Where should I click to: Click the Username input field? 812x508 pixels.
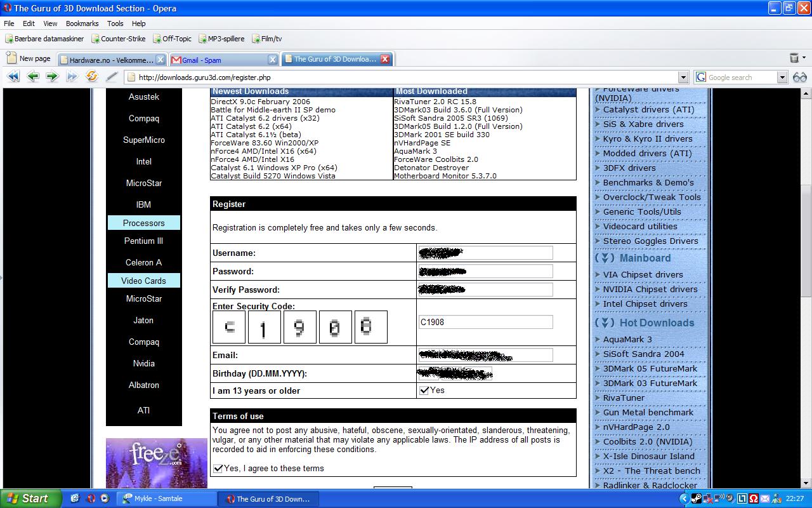485,253
